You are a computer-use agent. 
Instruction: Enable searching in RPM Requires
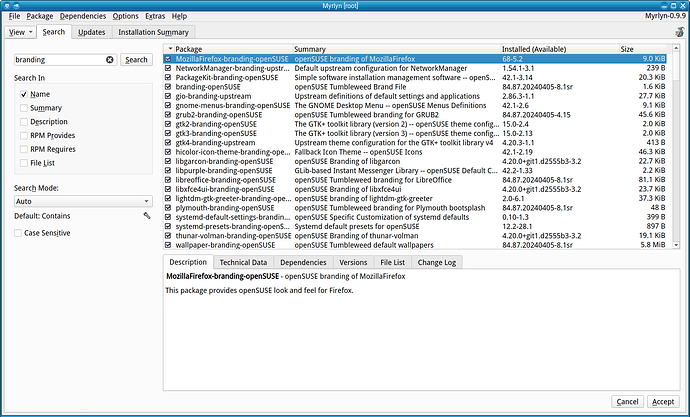pos(24,149)
